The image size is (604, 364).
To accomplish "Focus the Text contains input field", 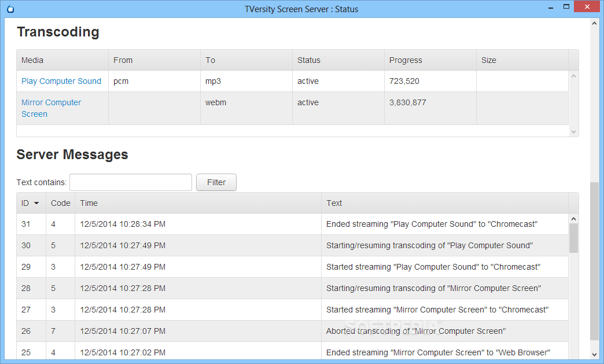I will click(131, 182).
